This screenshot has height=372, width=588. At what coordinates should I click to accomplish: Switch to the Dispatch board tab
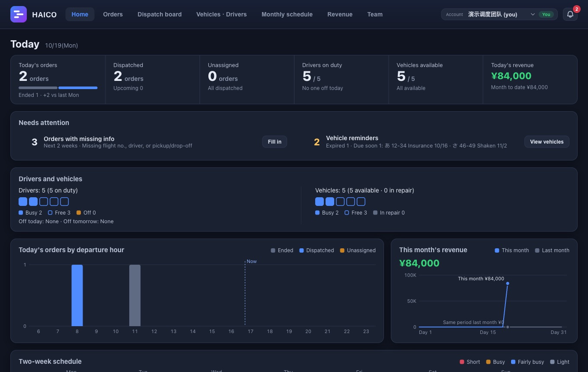pos(160,14)
